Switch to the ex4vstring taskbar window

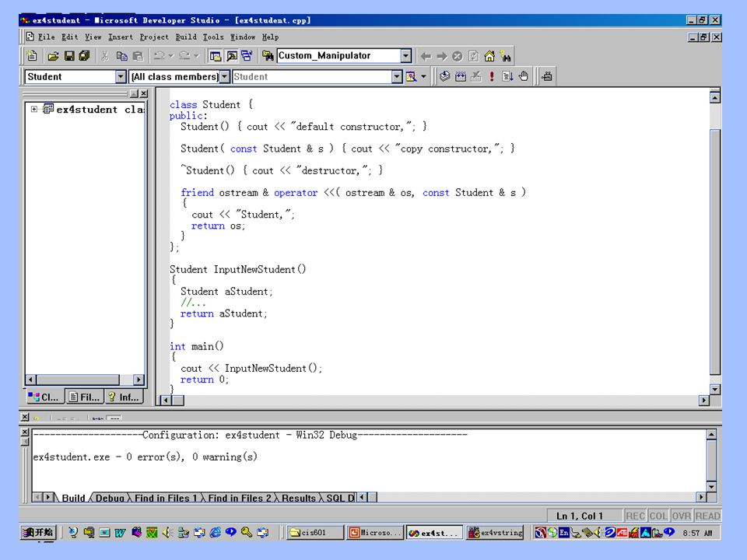pyautogui.click(x=495, y=532)
